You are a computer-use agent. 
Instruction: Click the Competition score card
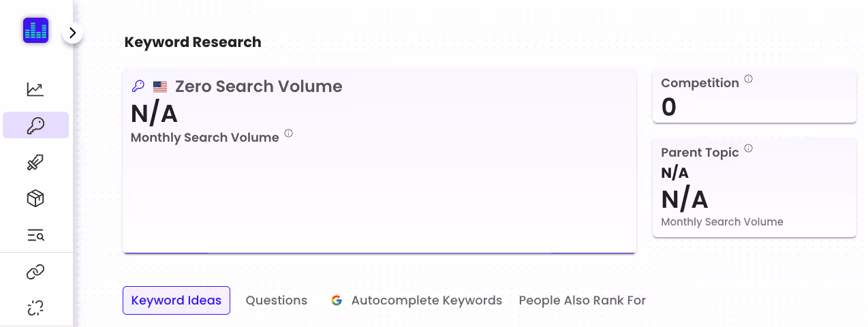(x=754, y=96)
